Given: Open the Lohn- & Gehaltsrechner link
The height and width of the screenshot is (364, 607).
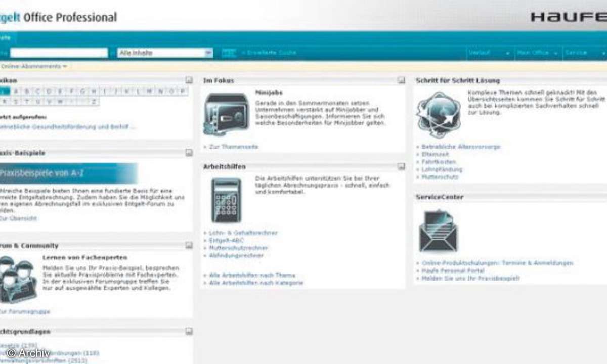Looking at the screenshot, I should (x=243, y=233).
